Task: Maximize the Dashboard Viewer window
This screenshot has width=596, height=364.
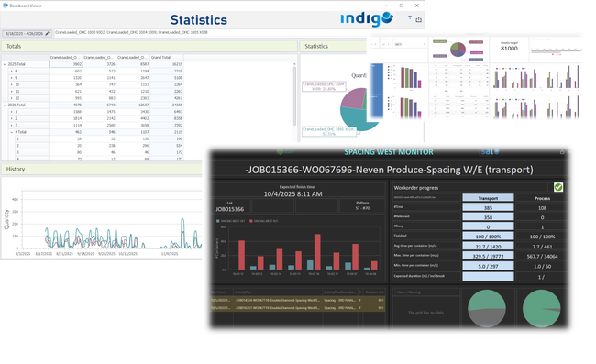Action: [402, 6]
